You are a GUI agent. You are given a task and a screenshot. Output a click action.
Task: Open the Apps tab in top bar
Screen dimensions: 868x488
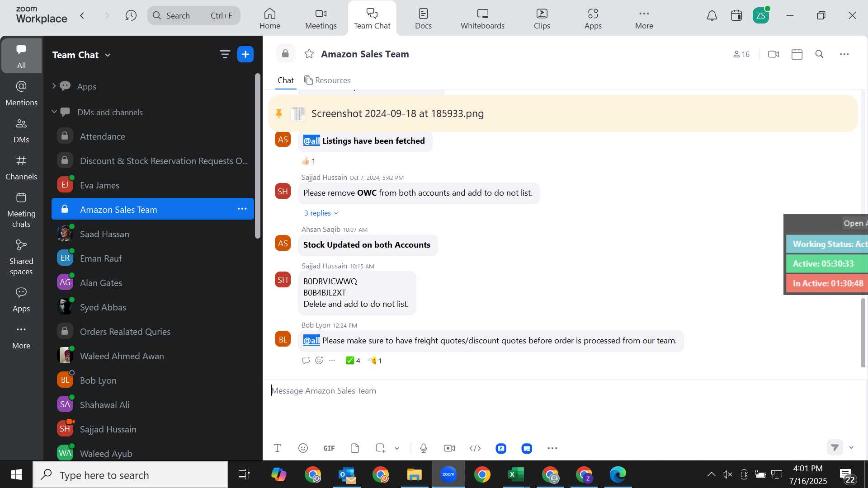(593, 19)
